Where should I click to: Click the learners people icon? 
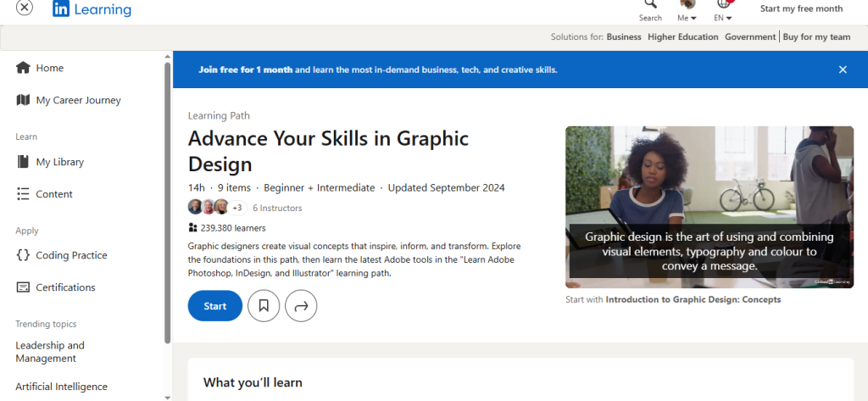tap(192, 228)
